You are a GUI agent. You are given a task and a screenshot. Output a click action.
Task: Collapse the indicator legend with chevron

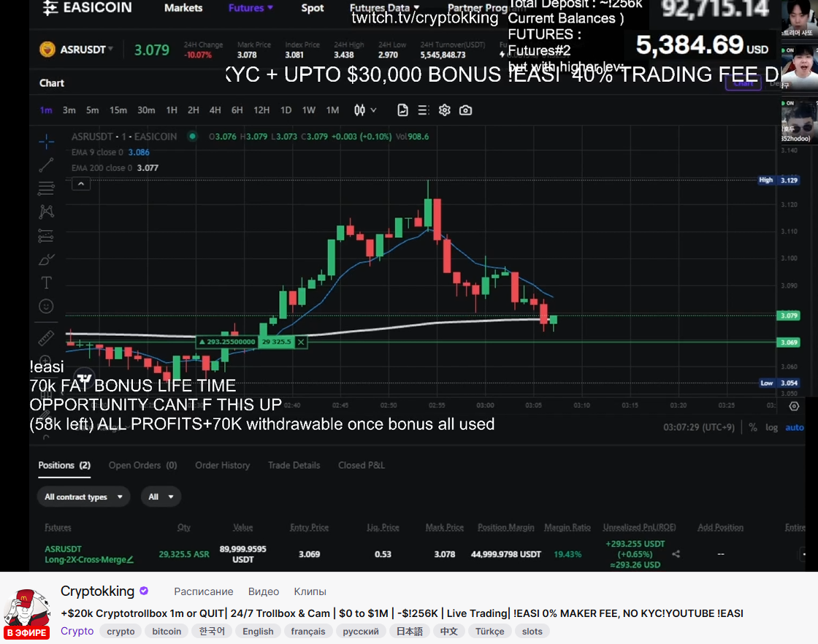81,183
